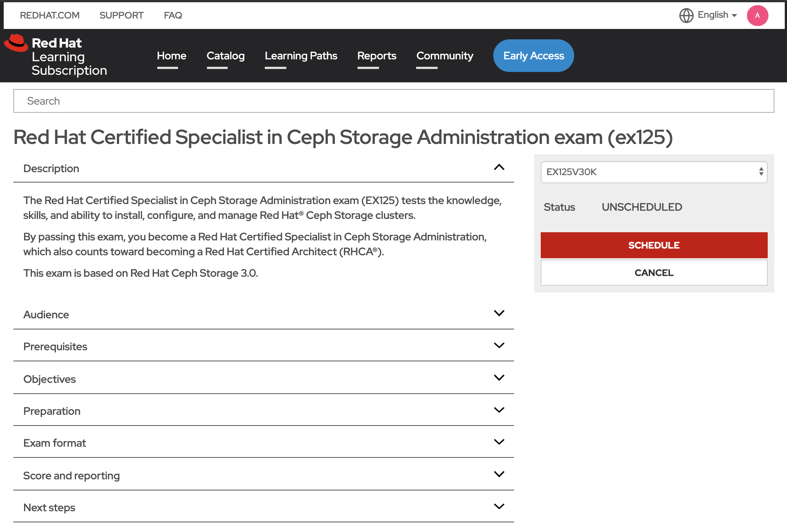
Task: Click the Early Access button icon
Action: point(534,55)
